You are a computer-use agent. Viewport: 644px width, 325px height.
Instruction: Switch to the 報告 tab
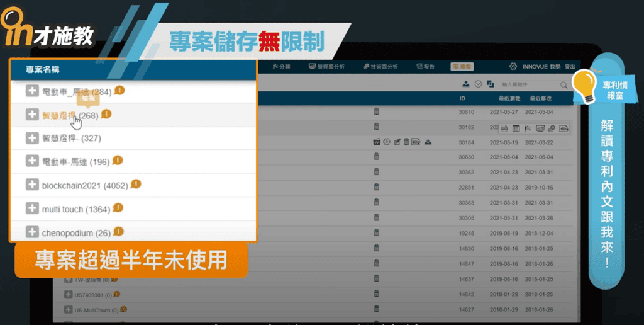(426, 67)
